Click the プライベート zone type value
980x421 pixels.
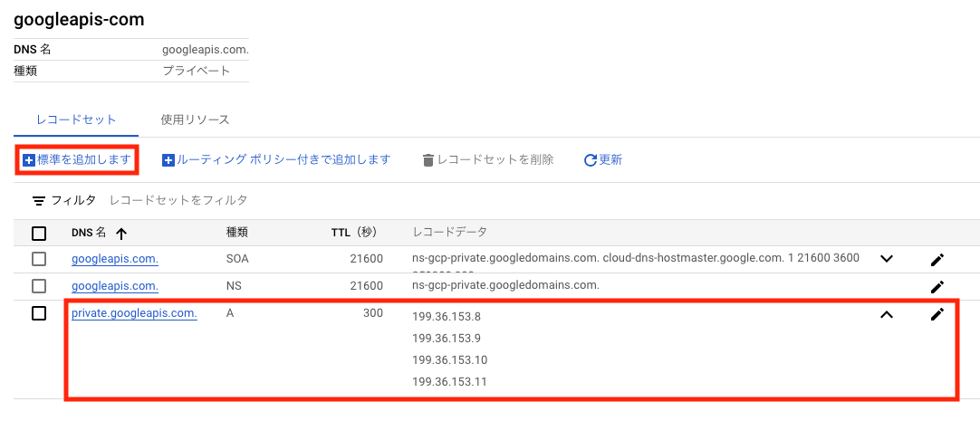click(x=197, y=72)
